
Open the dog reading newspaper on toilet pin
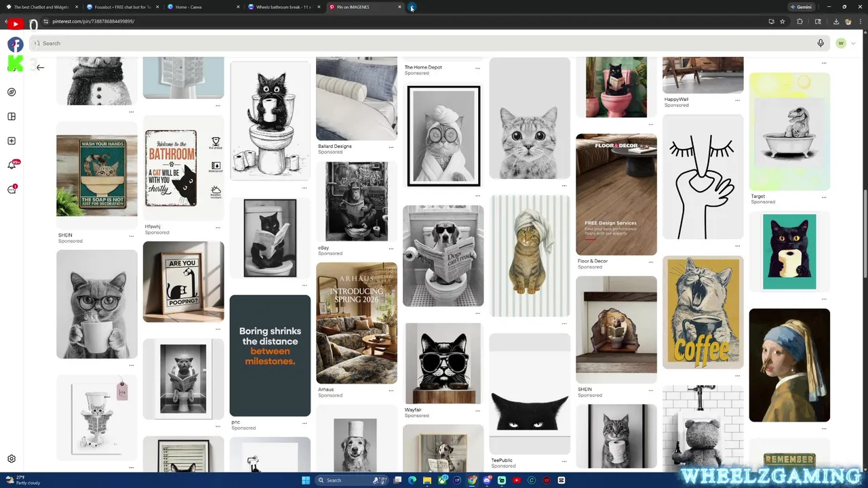pos(443,256)
